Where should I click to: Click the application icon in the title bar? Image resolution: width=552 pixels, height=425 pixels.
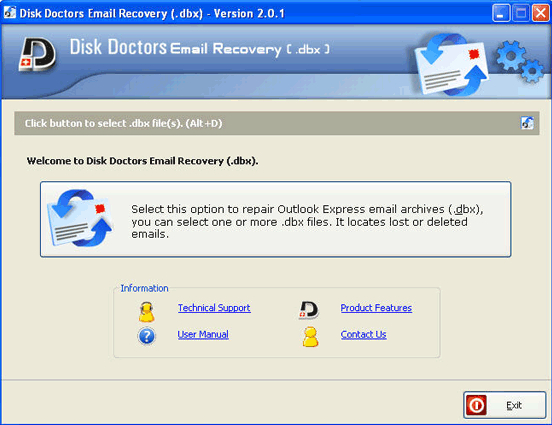pyautogui.click(x=10, y=13)
